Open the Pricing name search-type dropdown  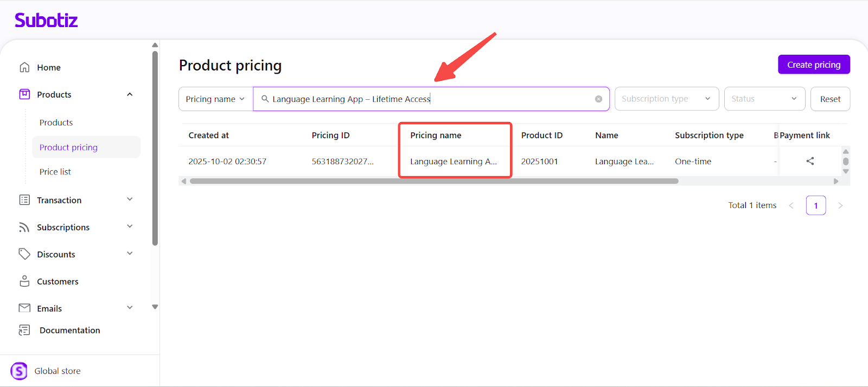(x=215, y=99)
